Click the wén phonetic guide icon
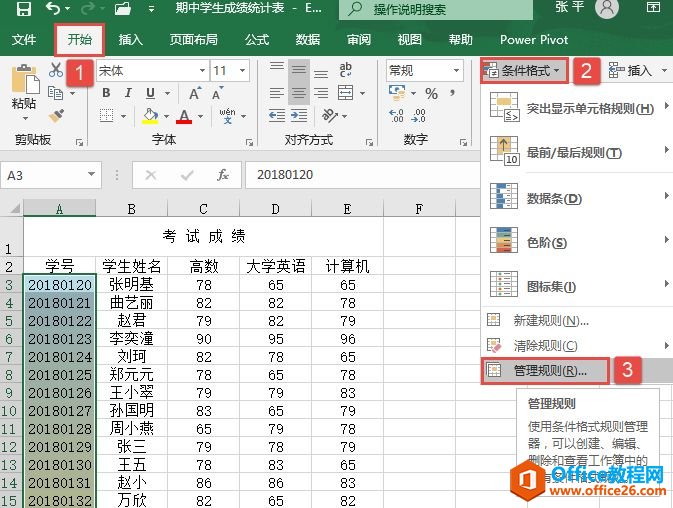Screen dimensions: 673x508 tap(227, 116)
